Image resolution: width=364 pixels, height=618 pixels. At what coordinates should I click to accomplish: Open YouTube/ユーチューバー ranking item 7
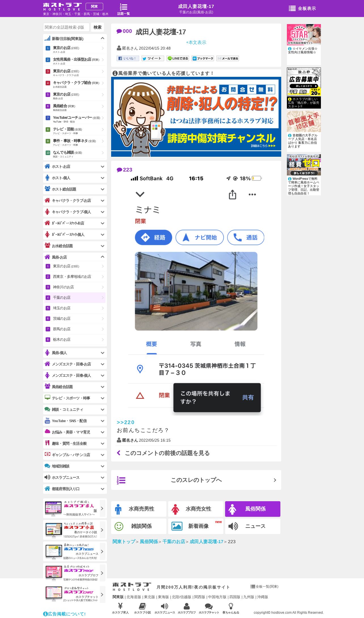[75, 119]
